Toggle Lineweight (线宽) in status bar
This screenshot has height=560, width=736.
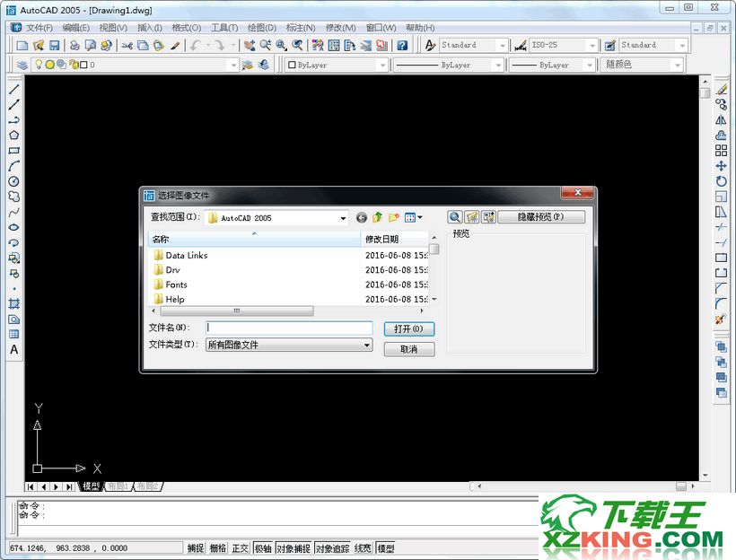[x=363, y=547]
